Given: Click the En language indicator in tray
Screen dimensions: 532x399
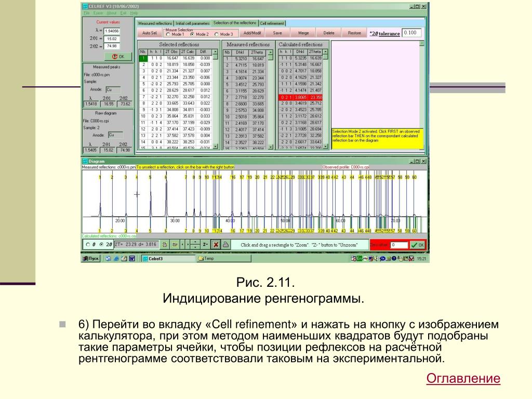Looking at the screenshot, I should coord(359,259).
